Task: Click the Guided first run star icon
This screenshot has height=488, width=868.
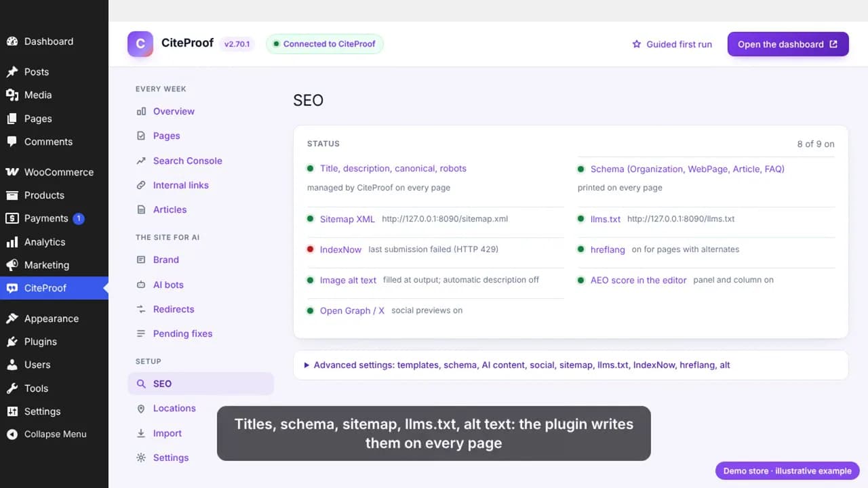Action: pos(637,44)
